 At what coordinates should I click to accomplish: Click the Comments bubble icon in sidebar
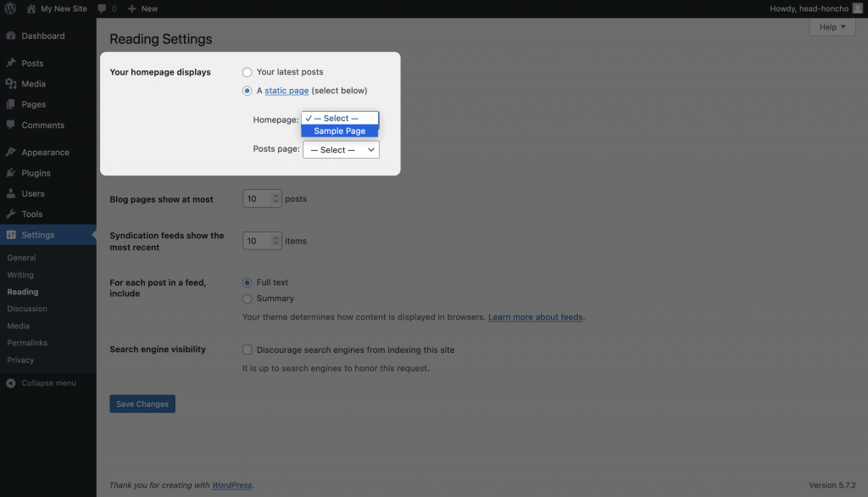coord(11,126)
